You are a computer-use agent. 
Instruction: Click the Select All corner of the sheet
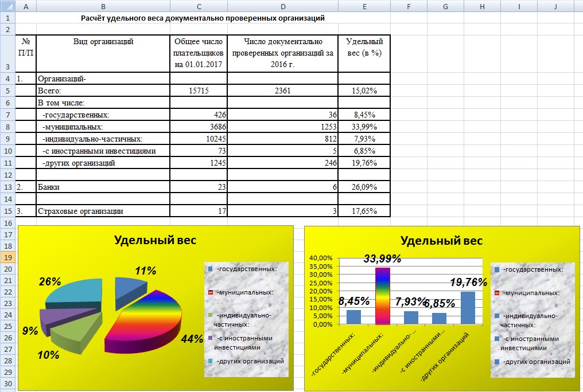(x=7, y=6)
